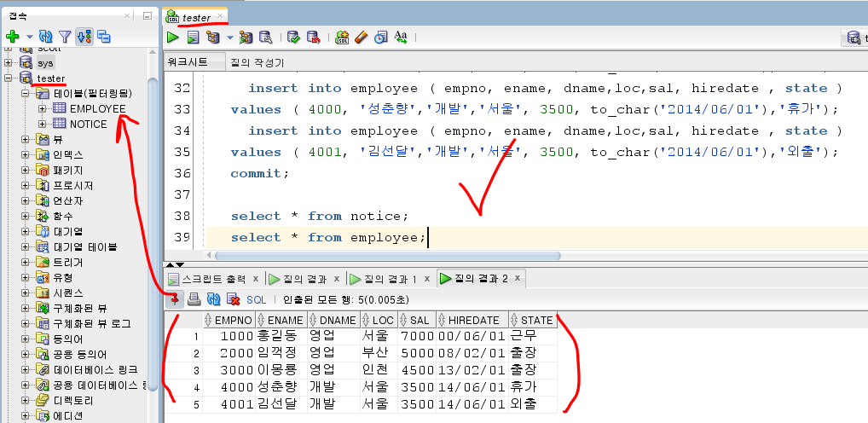Select the 트리거 tree item
Viewport: 868px width, 423px height.
point(68,262)
